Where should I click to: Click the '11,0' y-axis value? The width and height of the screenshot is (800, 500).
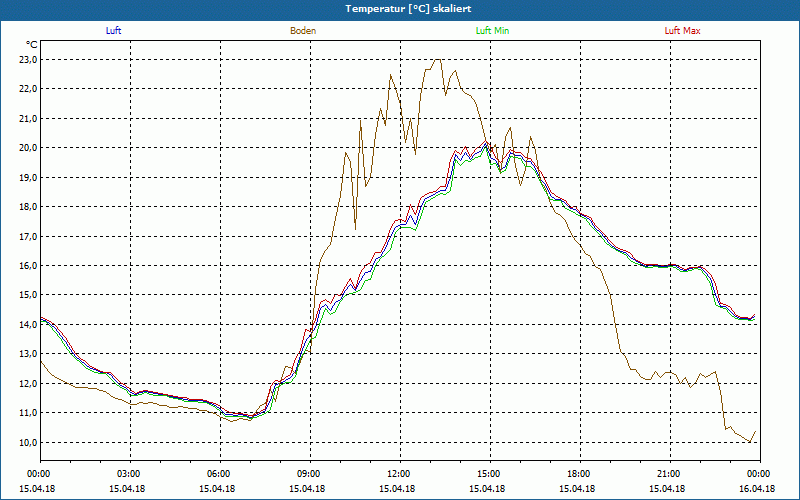pyautogui.click(x=29, y=413)
